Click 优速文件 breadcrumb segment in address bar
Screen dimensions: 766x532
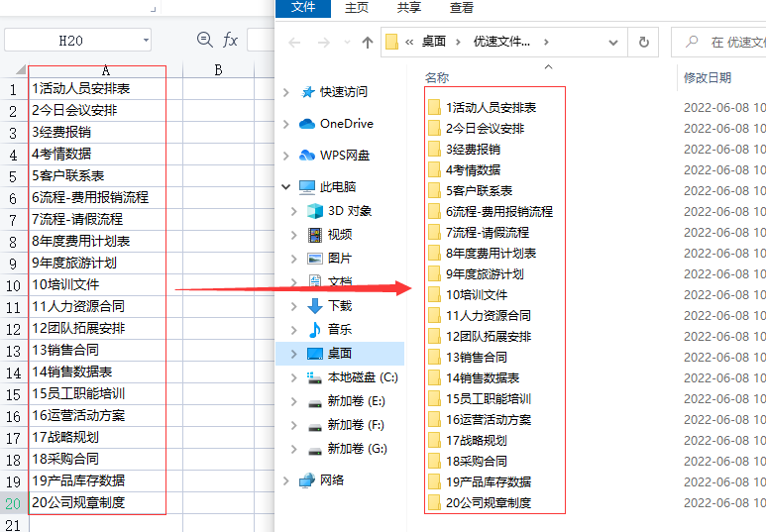pyautogui.click(x=501, y=42)
